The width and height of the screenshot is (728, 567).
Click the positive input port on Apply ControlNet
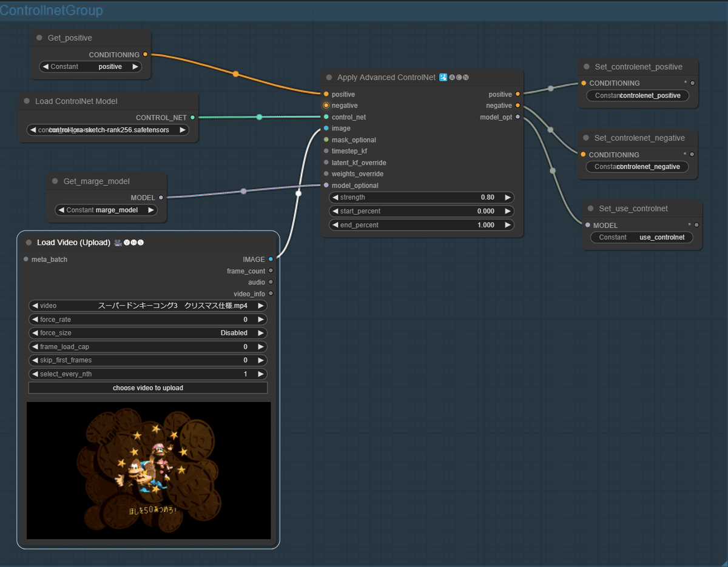pyautogui.click(x=326, y=95)
